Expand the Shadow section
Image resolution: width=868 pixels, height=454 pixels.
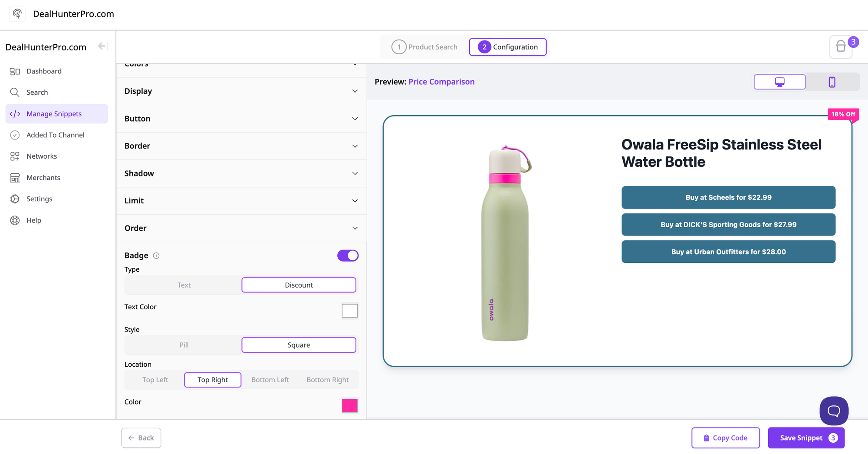pos(241,173)
